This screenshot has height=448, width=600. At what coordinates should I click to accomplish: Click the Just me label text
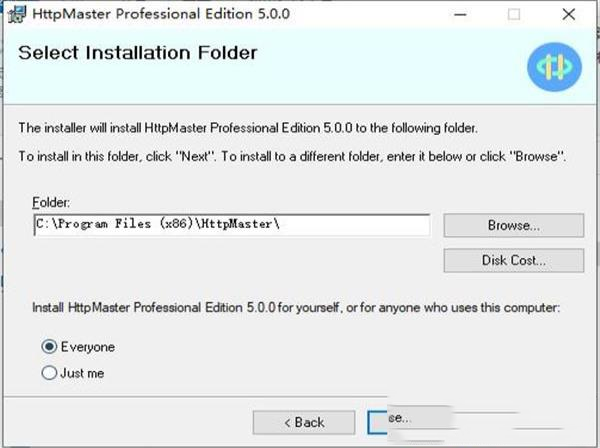click(x=82, y=373)
